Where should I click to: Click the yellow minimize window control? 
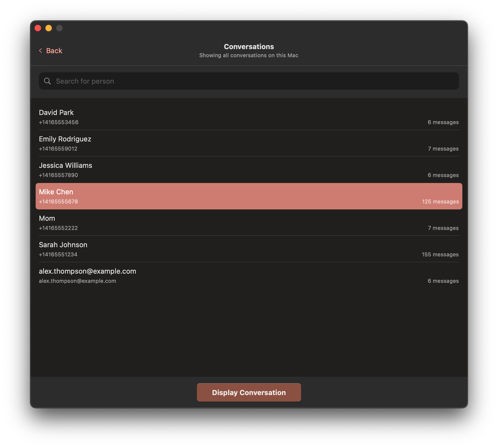click(x=49, y=28)
